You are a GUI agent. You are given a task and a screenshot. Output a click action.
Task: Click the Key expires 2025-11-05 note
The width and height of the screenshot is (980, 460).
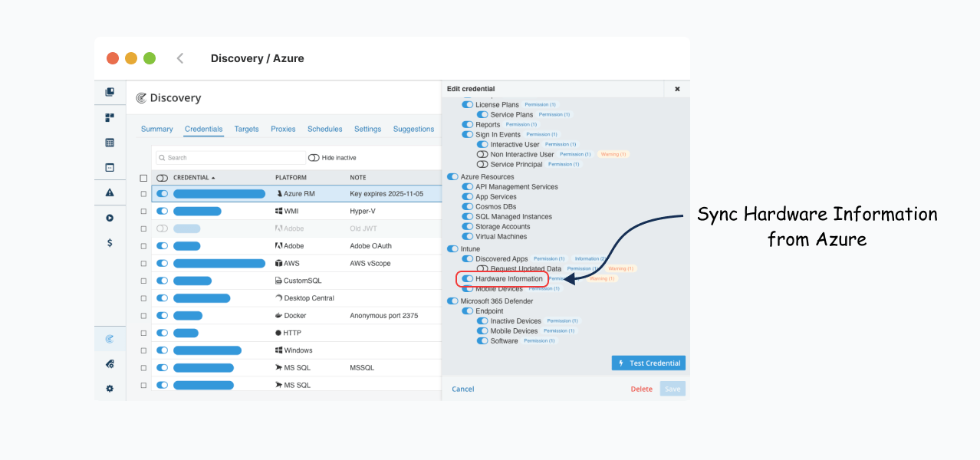pyautogui.click(x=386, y=194)
